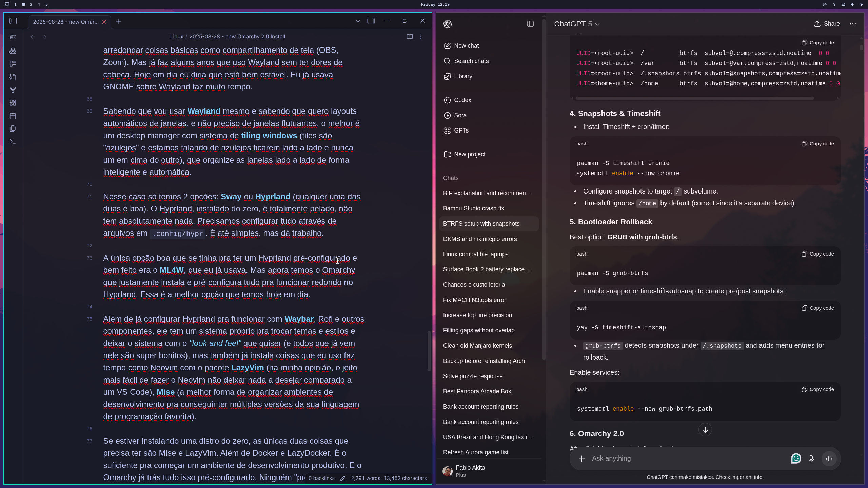Image resolution: width=868 pixels, height=488 pixels.
Task: Open the file search ribbon icon
Action: coord(13,77)
